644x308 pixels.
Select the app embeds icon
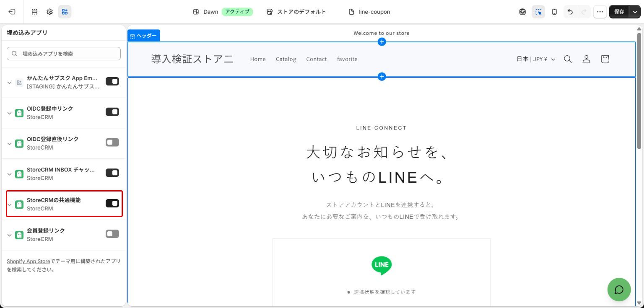pos(65,12)
